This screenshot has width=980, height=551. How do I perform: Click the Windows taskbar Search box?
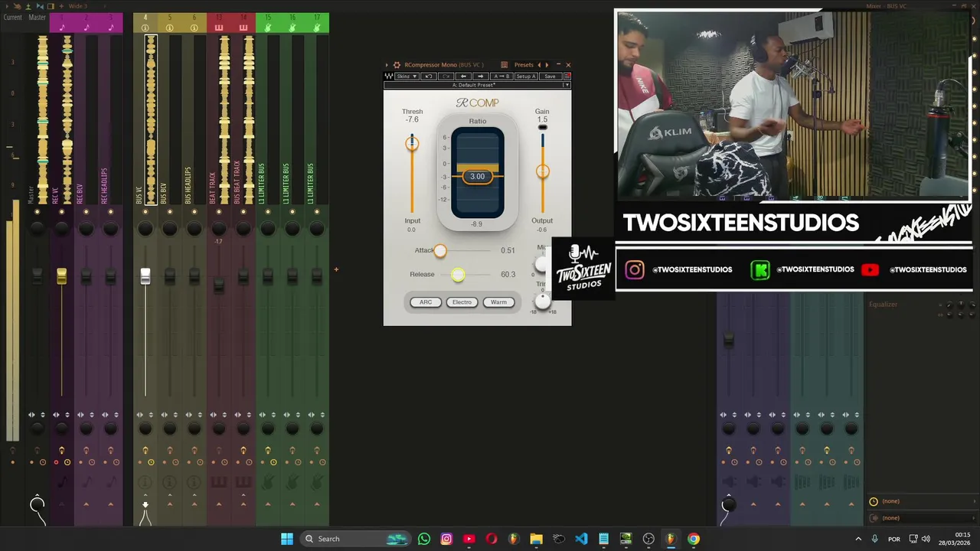tap(354, 539)
